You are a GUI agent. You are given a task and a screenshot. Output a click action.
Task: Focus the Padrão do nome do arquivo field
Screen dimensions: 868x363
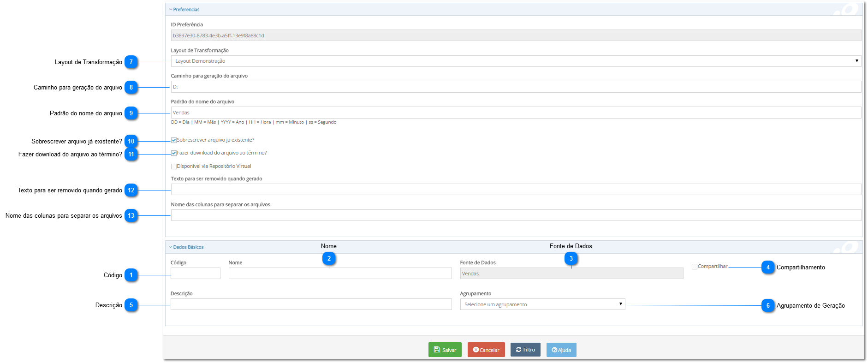(x=516, y=113)
